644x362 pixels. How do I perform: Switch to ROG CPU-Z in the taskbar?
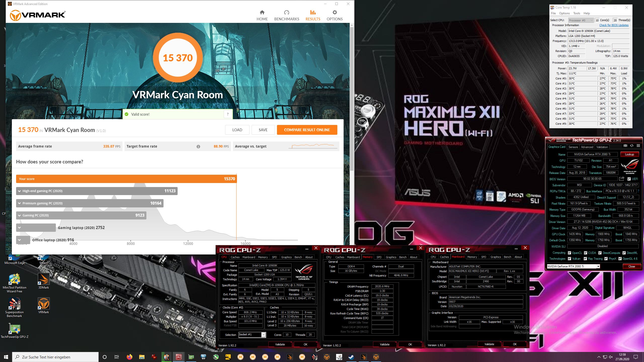click(179, 357)
